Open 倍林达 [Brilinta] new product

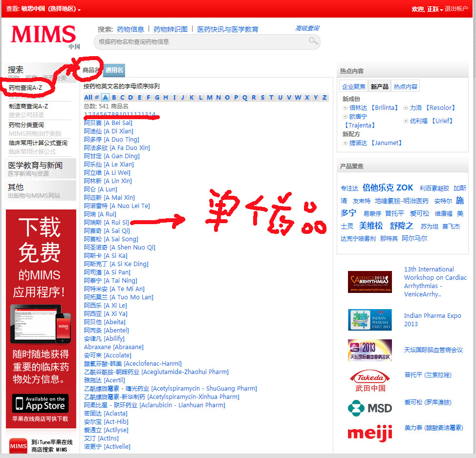(373, 108)
